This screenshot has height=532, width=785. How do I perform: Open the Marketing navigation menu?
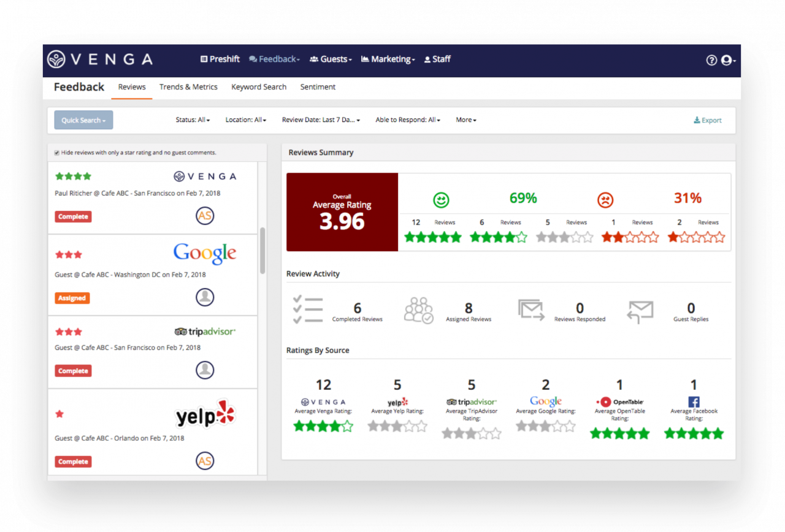pyautogui.click(x=388, y=59)
